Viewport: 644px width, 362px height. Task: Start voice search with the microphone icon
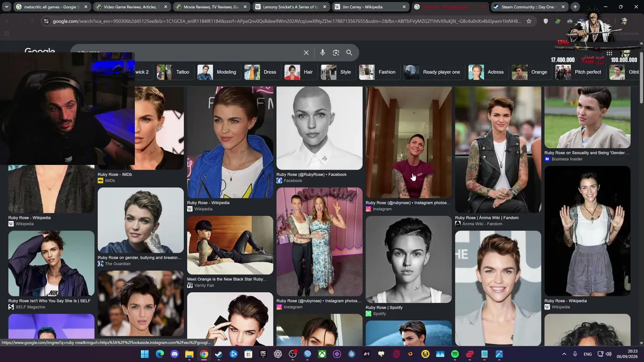coord(323,52)
